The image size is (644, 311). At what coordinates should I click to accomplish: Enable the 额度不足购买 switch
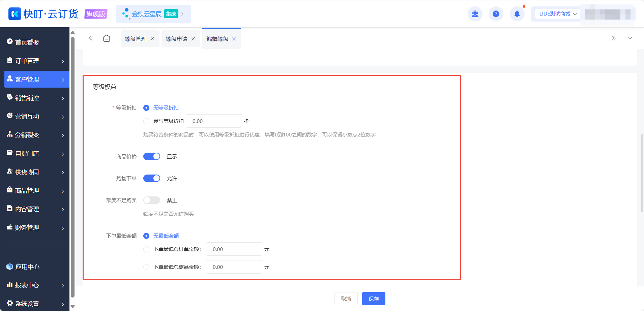coord(152,200)
